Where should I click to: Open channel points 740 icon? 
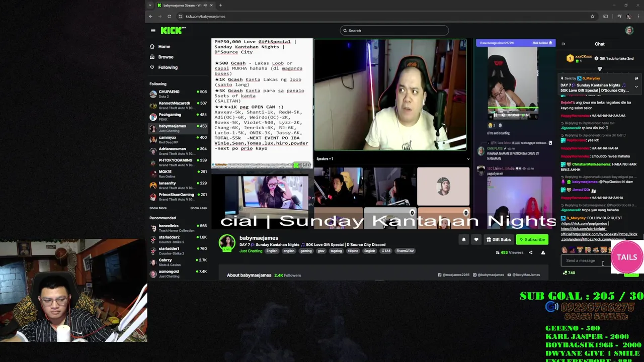(x=569, y=273)
